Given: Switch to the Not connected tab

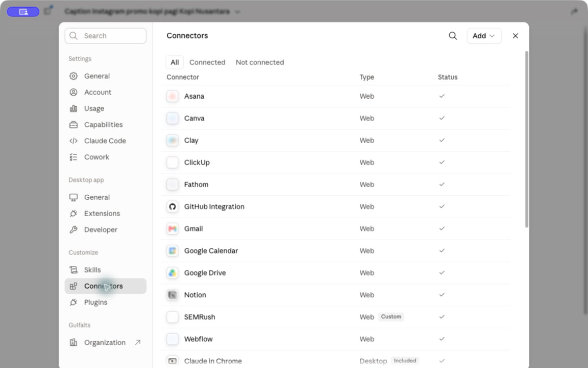Looking at the screenshot, I should 259,62.
